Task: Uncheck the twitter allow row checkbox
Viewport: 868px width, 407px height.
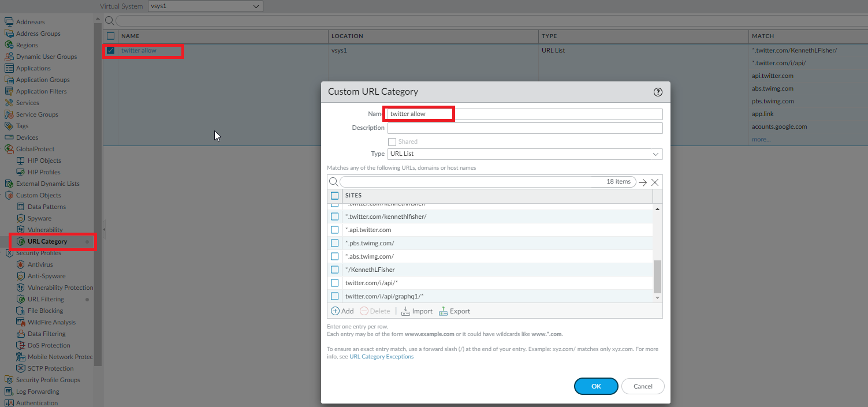Action: coord(110,50)
